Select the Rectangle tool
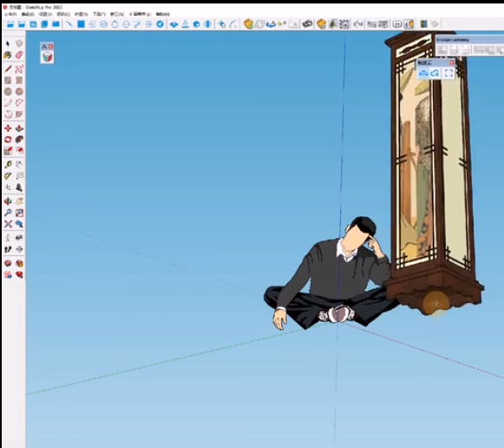Viewport: 504px width, 448px height. pos(8,80)
